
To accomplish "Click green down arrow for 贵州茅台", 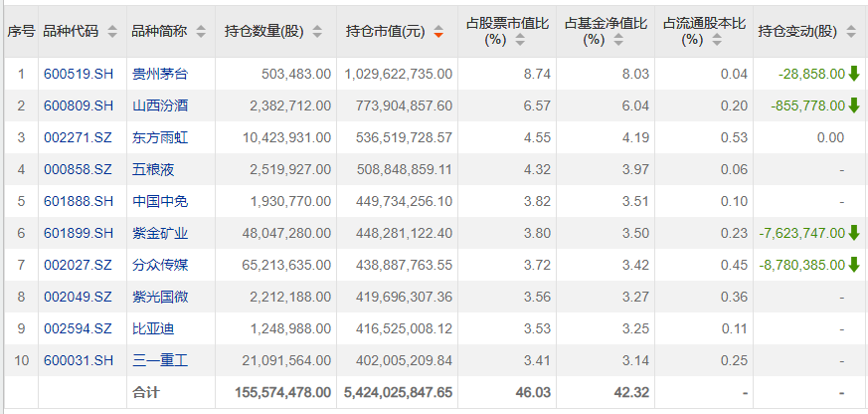I will pos(854,74).
